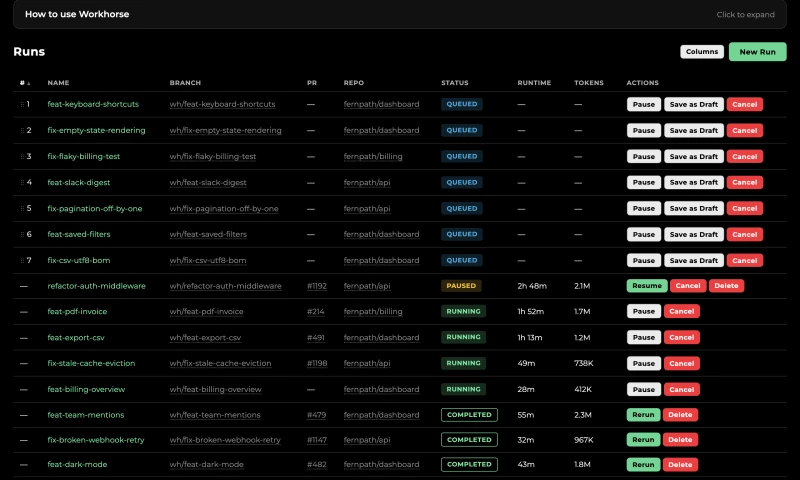Click the RUNTIME column header
800x480 pixels.
click(534, 83)
